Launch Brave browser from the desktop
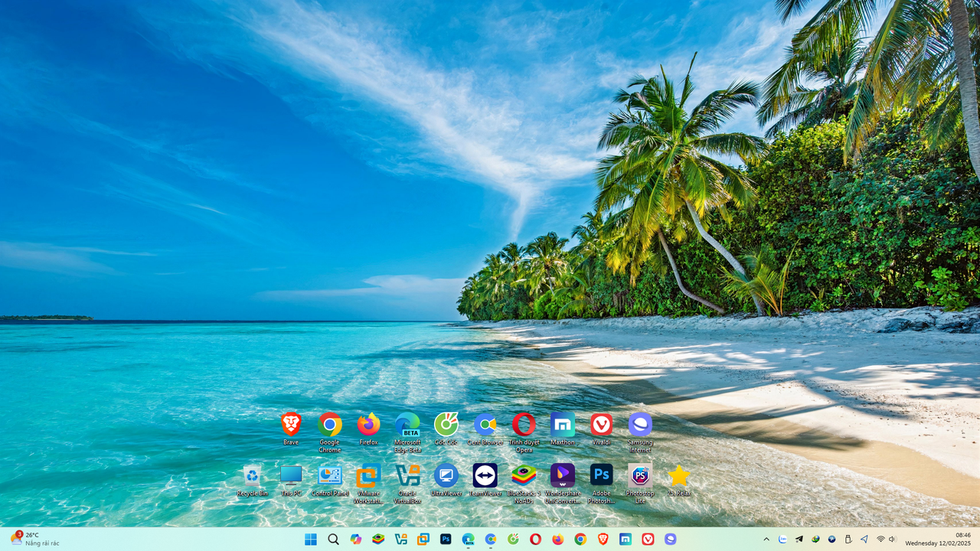 [291, 426]
